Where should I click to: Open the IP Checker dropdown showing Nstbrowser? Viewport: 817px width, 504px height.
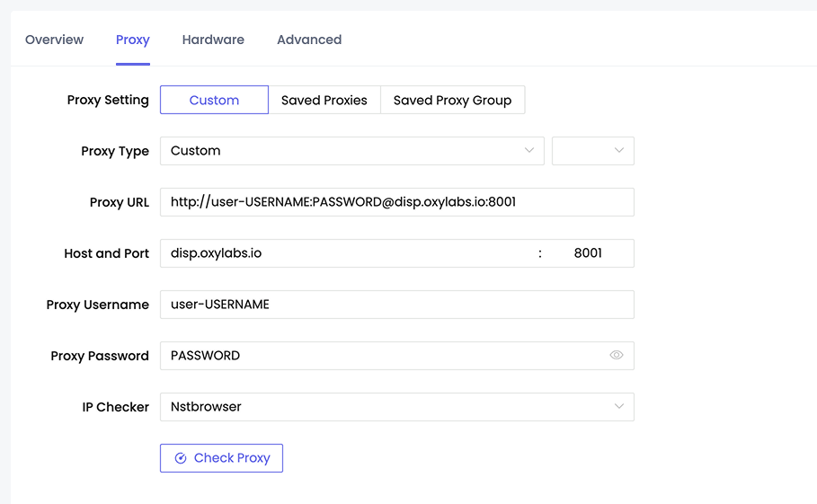point(386,407)
